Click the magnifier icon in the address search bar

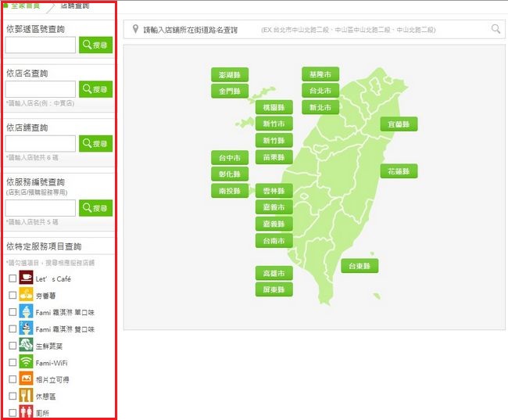[x=495, y=29]
